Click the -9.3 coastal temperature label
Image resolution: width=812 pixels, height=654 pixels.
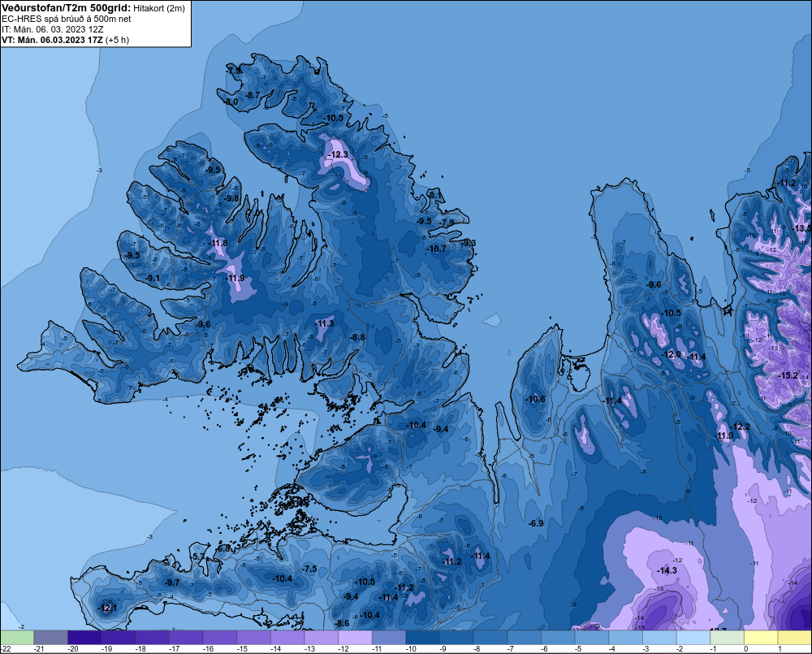click(x=469, y=243)
